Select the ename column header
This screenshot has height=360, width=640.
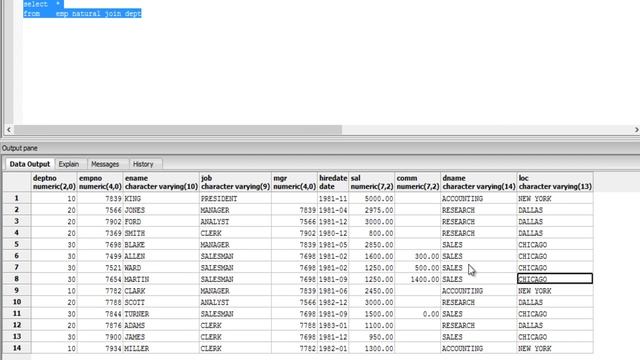pyautogui.click(x=161, y=182)
